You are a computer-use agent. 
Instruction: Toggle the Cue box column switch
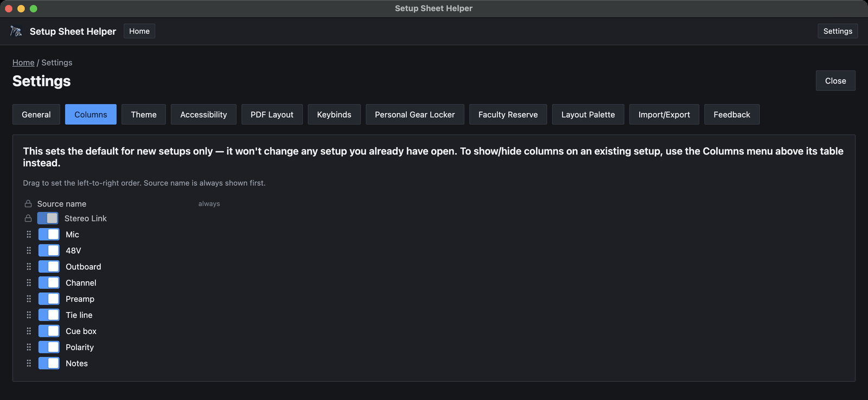tap(49, 331)
